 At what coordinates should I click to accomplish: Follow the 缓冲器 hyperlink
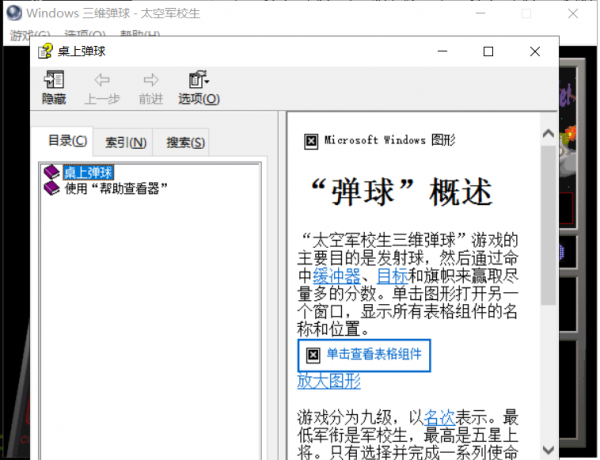[336, 276]
